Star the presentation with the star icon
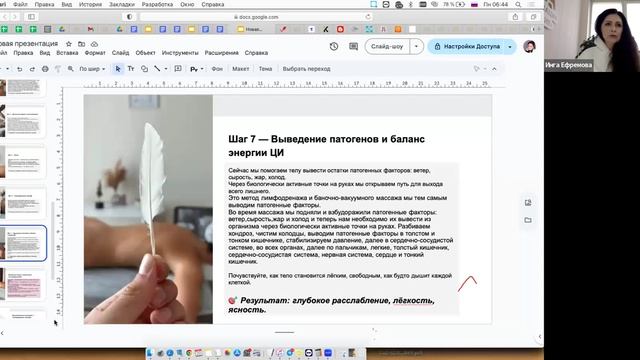Image resolution: width=640 pixels, height=360 pixels. pos(69,44)
